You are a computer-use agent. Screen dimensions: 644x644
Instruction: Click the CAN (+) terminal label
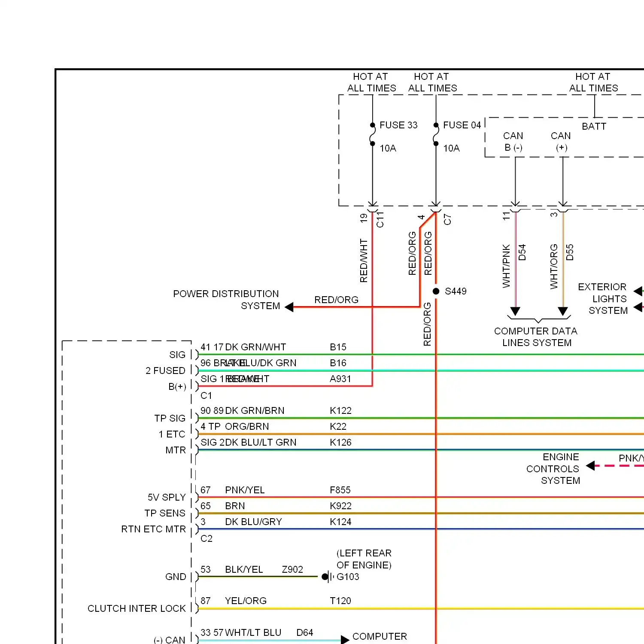click(x=561, y=142)
